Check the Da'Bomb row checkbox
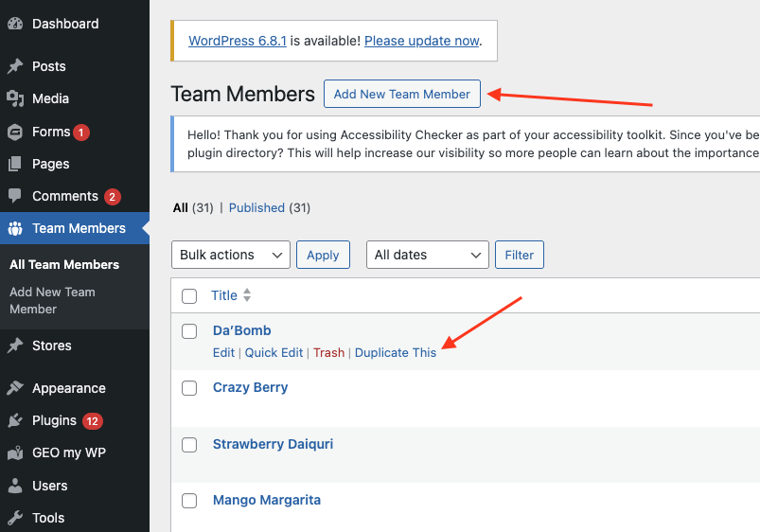The width and height of the screenshot is (760, 532). (189, 331)
